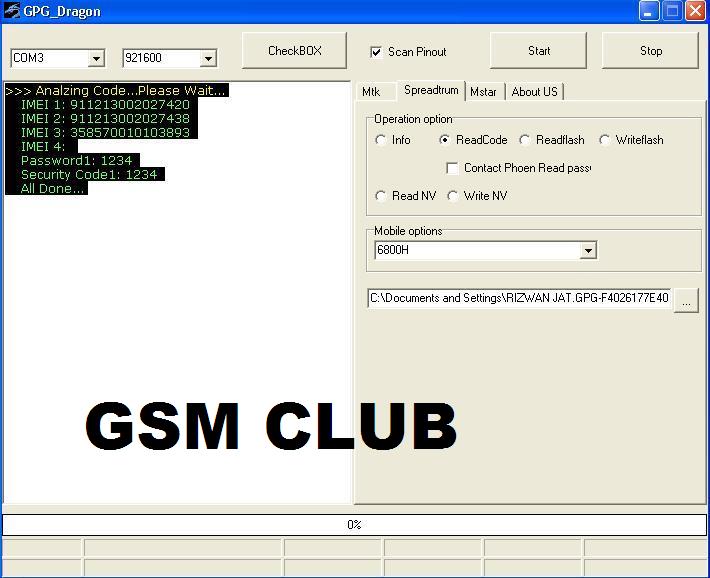Open the 6800H mobile options dropdown

point(588,251)
